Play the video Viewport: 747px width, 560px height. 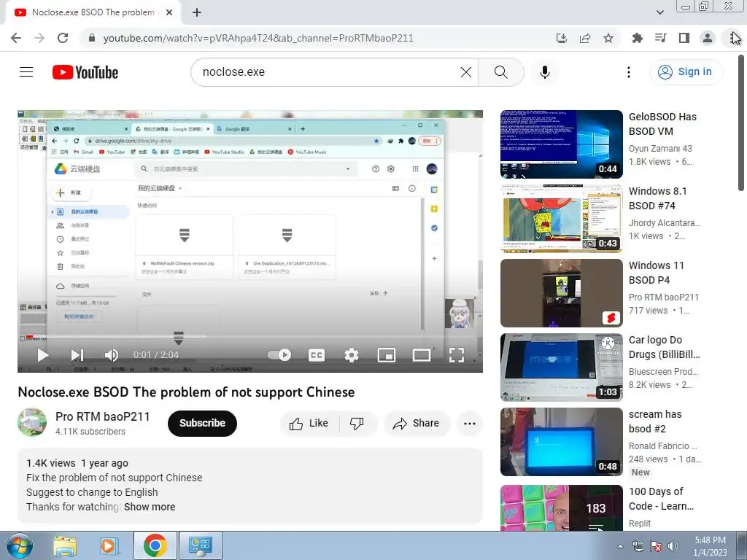(43, 355)
